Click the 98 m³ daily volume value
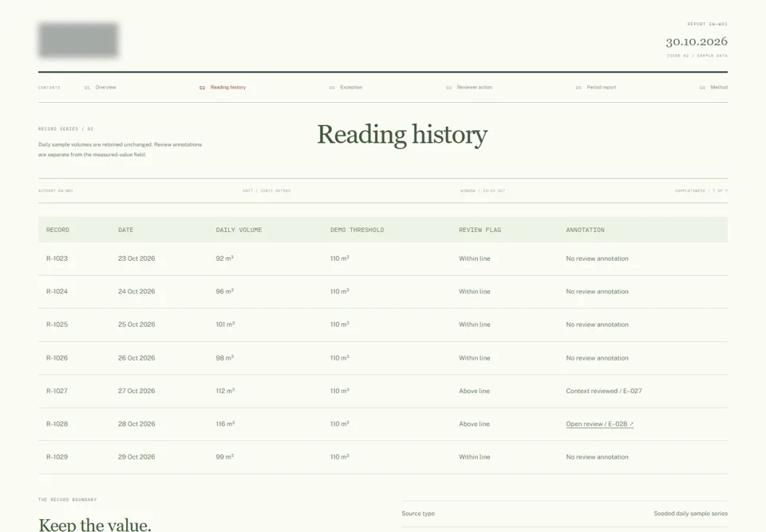 point(225,357)
